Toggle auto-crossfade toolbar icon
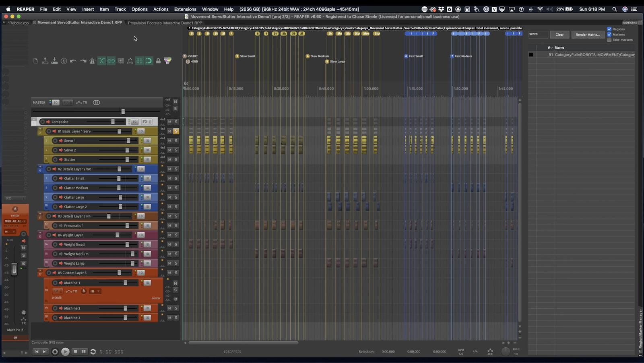Viewport: 644px width, 363px height. (101, 61)
